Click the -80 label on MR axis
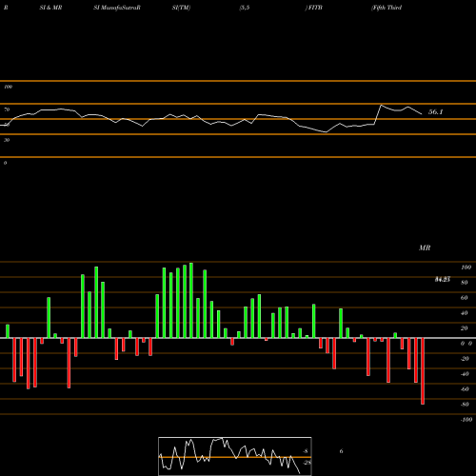The width and height of the screenshot is (476, 476). [465, 405]
